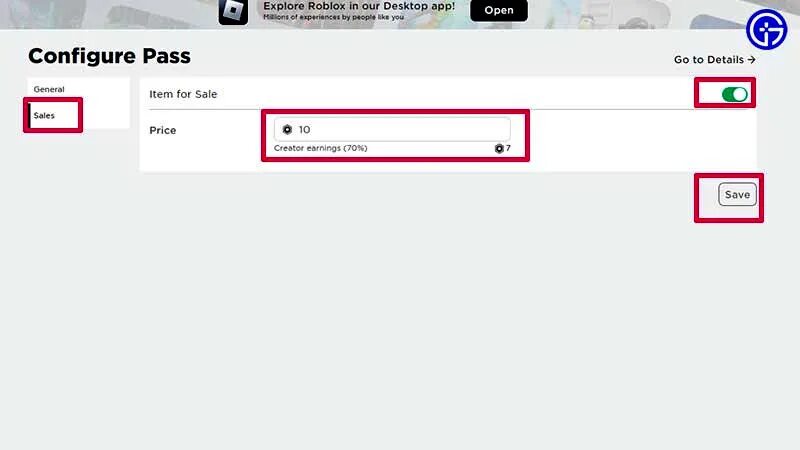800x450 pixels.
Task: Click the Creator earnings (70%) text
Action: click(320, 148)
